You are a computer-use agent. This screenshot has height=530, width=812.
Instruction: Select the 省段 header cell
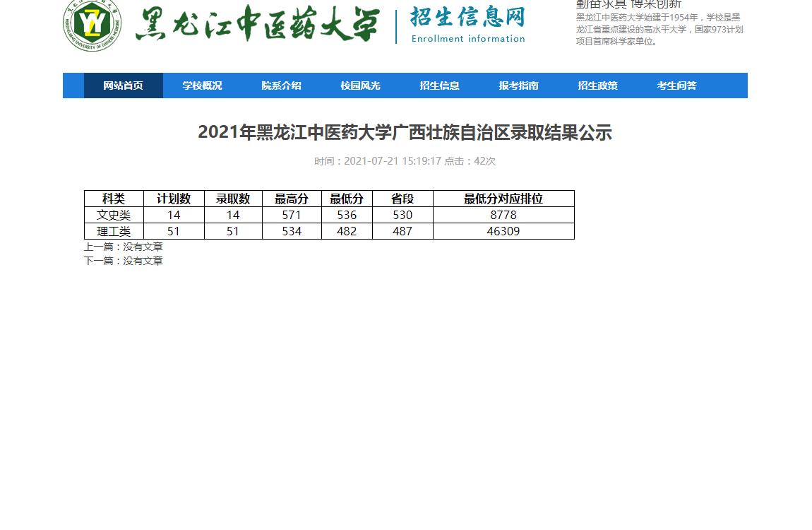(403, 199)
